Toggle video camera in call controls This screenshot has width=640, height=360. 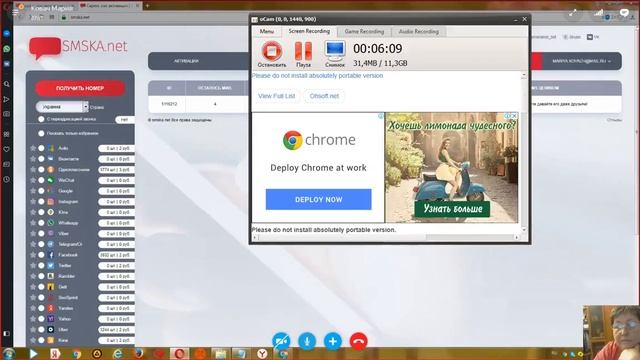pos(281,341)
